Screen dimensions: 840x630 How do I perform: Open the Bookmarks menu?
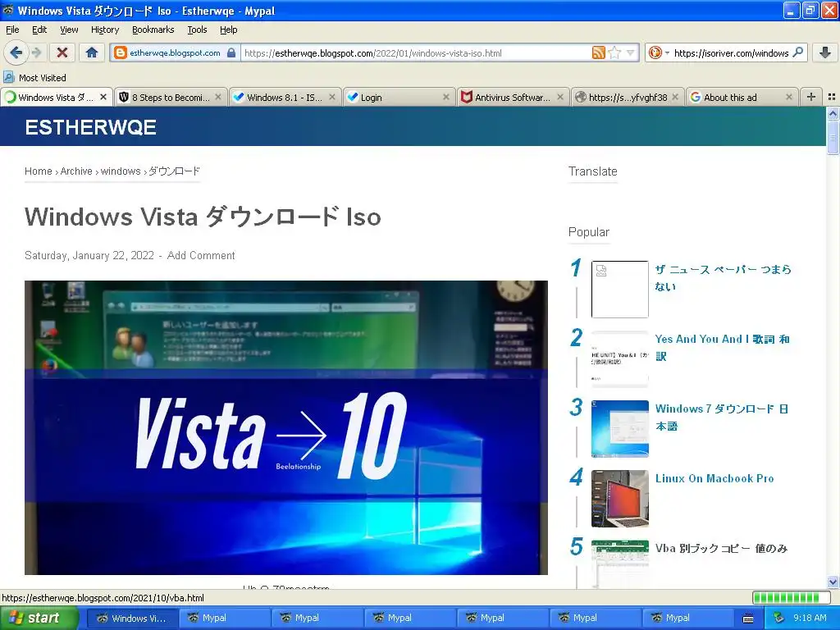153,30
